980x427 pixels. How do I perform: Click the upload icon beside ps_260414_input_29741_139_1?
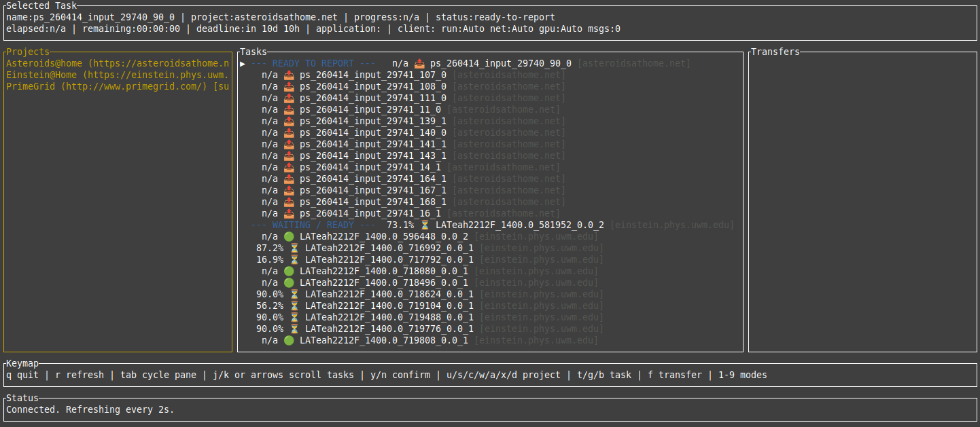pyautogui.click(x=289, y=121)
